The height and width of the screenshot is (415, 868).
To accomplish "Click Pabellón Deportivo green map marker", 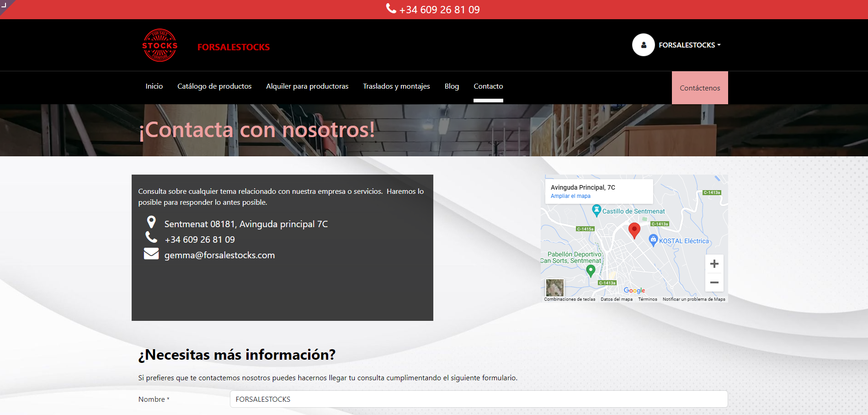I will point(591,271).
